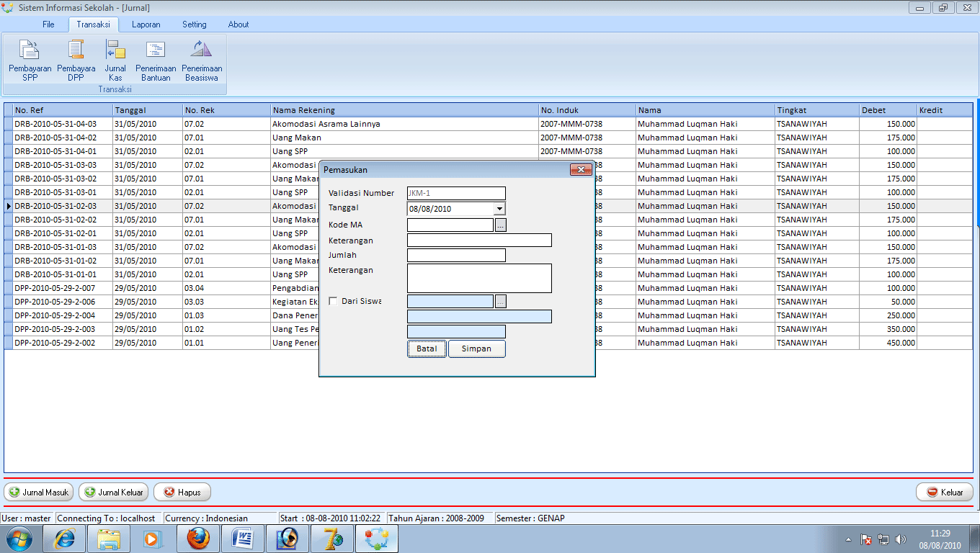
Task: Open the Setting tab
Action: 195,24
